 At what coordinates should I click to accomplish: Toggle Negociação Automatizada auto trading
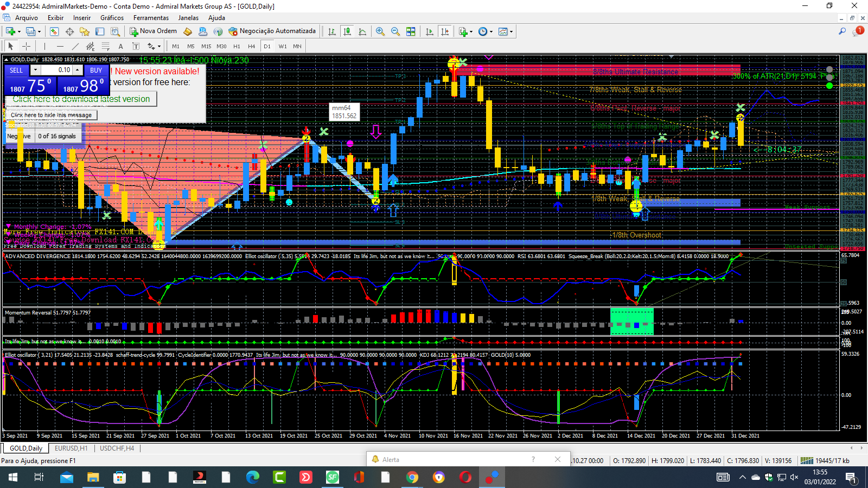(x=272, y=31)
